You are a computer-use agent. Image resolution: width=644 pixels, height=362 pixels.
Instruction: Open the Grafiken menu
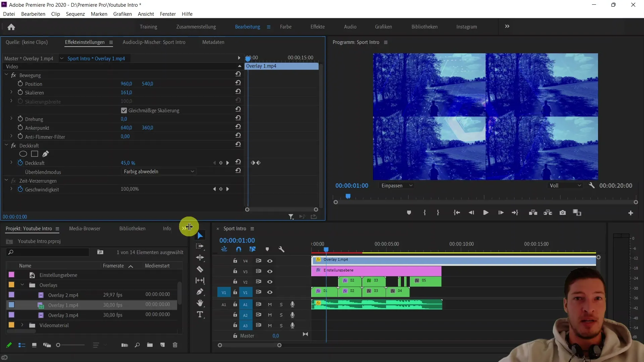click(122, 14)
